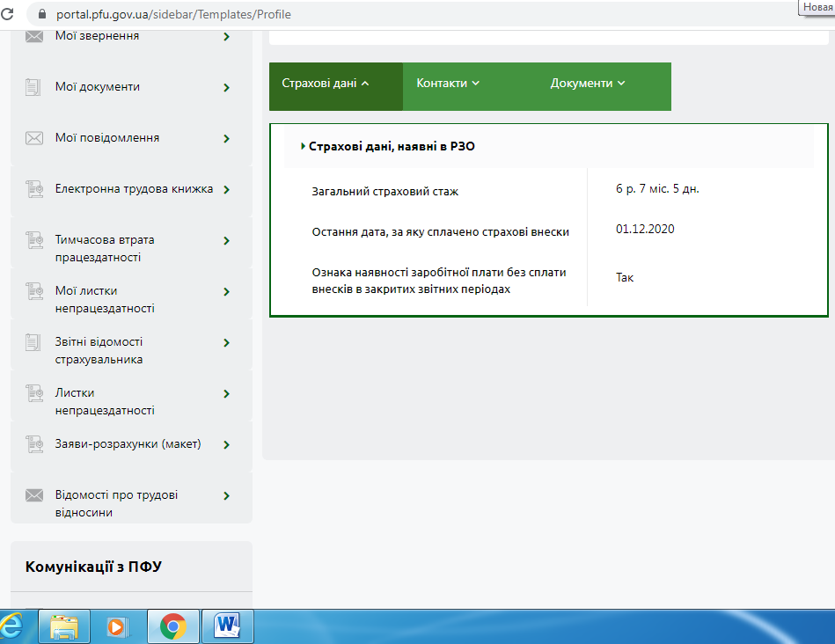Click the icon beside Мої листки непрацездатності
Image resolution: width=835 pixels, height=644 pixels.
[x=34, y=291]
